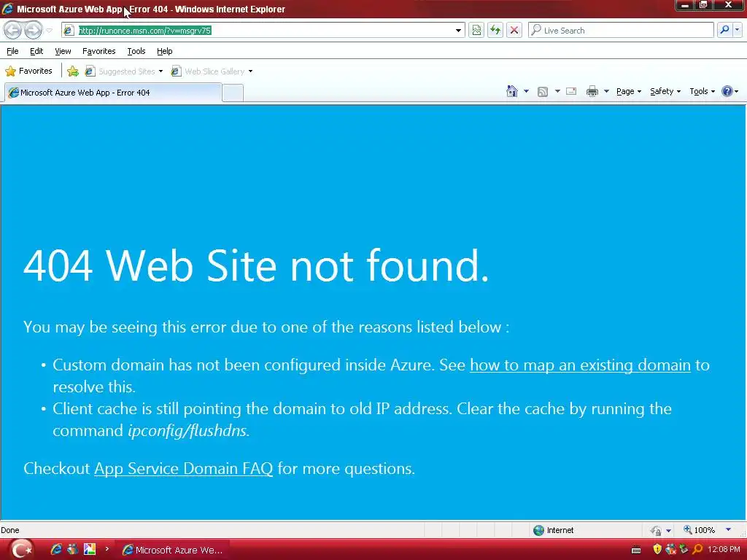Open the recent pages dropdown beside Forward
Viewport: 747px width, 560px height.
[x=49, y=31]
